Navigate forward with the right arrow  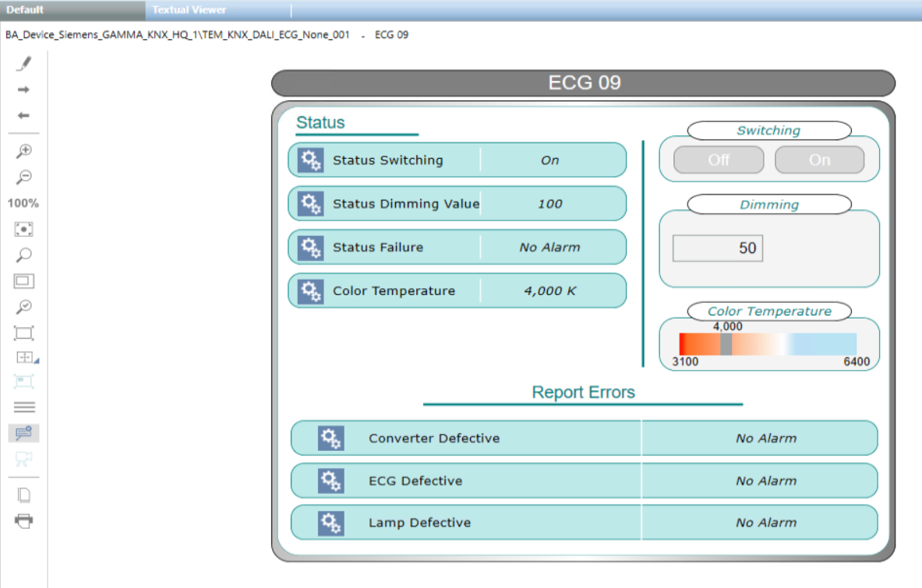(x=23, y=90)
